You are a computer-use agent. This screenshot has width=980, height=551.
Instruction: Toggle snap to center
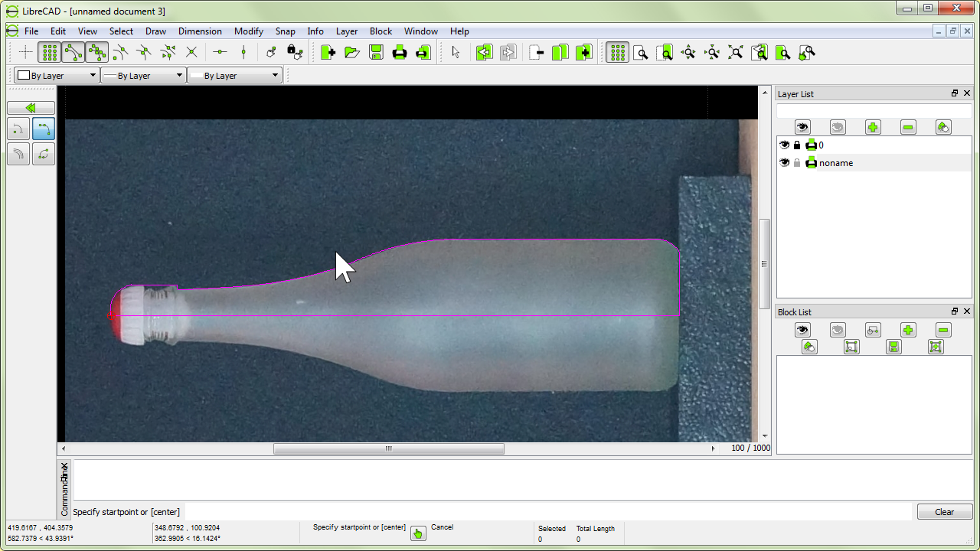(x=121, y=52)
